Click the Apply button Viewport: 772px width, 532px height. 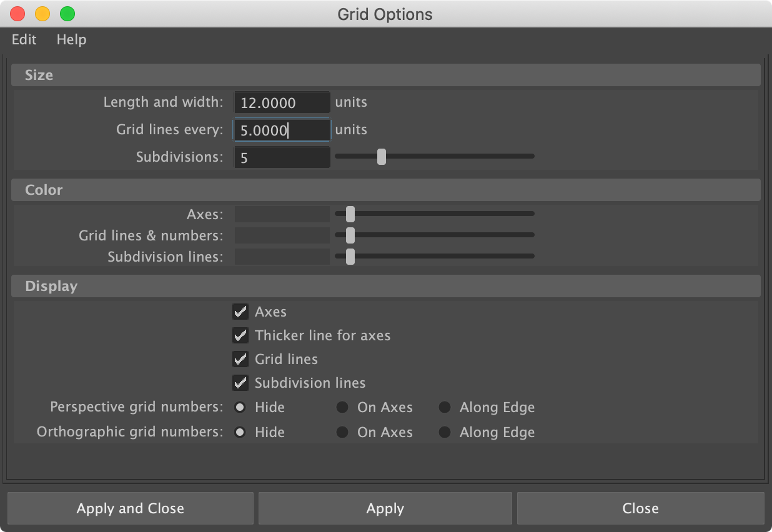pos(385,508)
